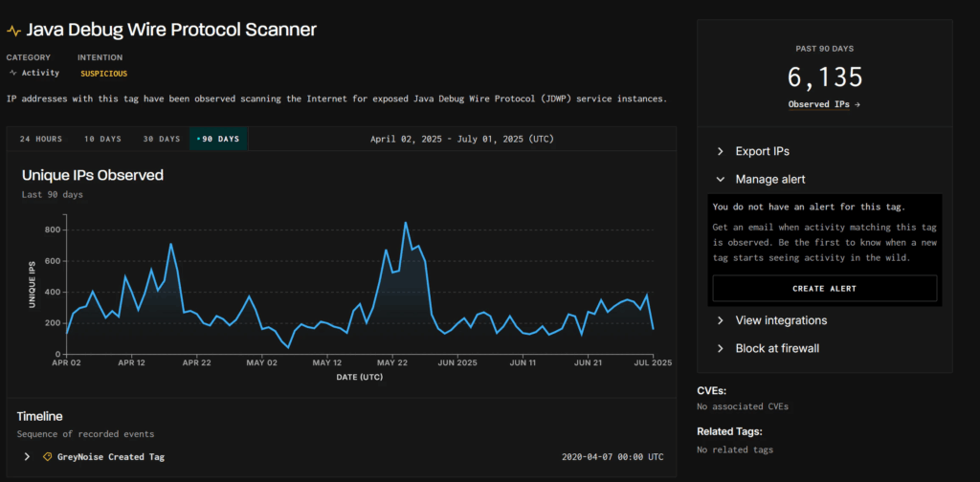Click the SUSPICIOUS intention label
980x482 pixels.
pyautogui.click(x=103, y=74)
